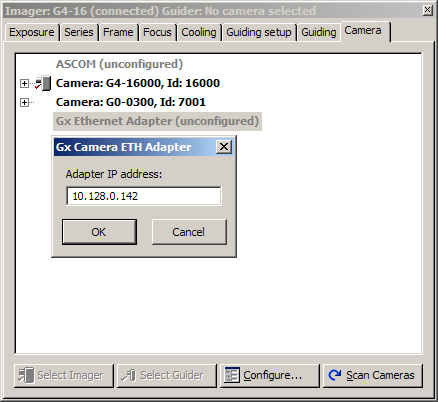Click the Adapter IP address label

click(x=114, y=174)
